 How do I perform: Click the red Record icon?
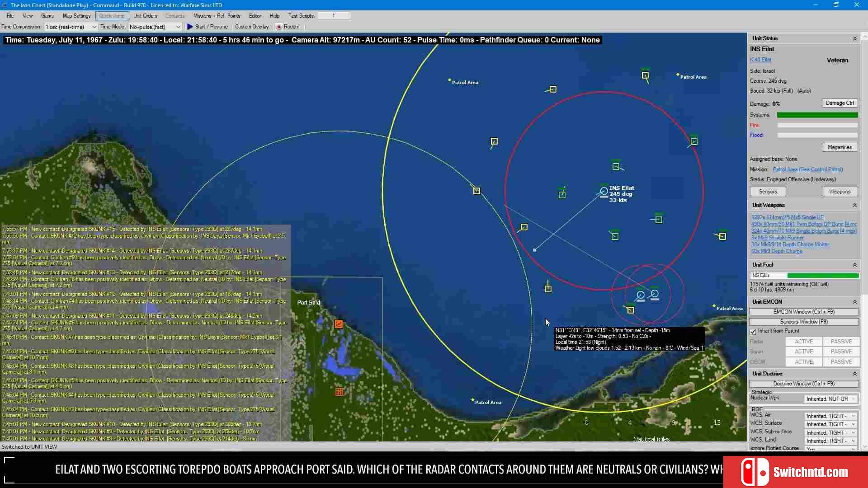click(x=279, y=27)
